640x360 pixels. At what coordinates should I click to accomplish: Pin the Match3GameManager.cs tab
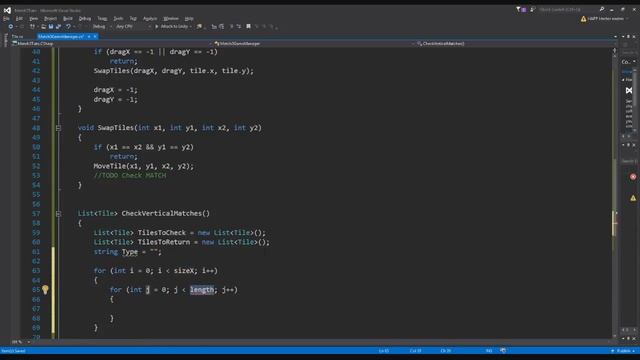(x=89, y=36)
